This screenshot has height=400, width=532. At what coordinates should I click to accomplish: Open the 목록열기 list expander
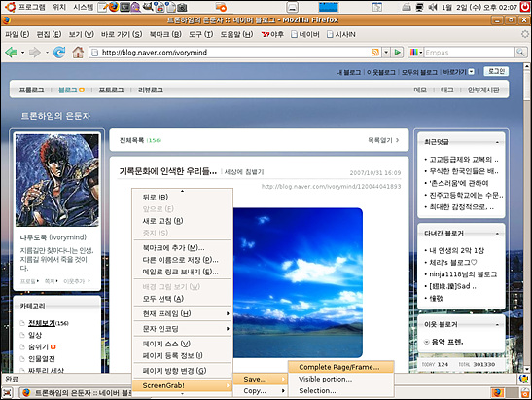click(x=383, y=140)
